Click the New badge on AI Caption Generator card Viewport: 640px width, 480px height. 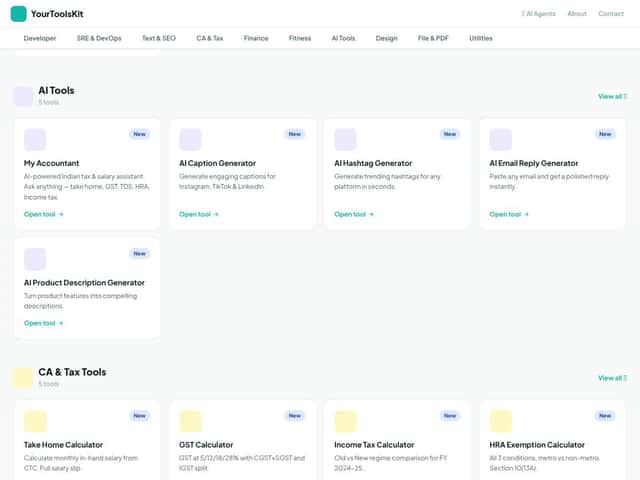[x=295, y=134]
